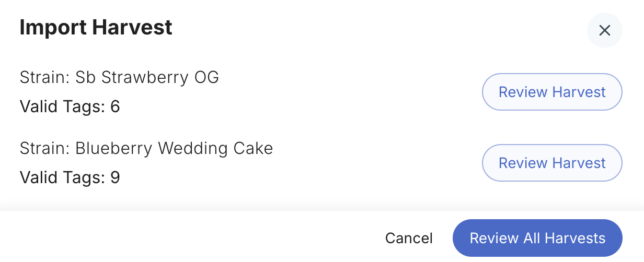644x262 pixels.
Task: Open review for the second strain's harvest
Action: tap(552, 163)
